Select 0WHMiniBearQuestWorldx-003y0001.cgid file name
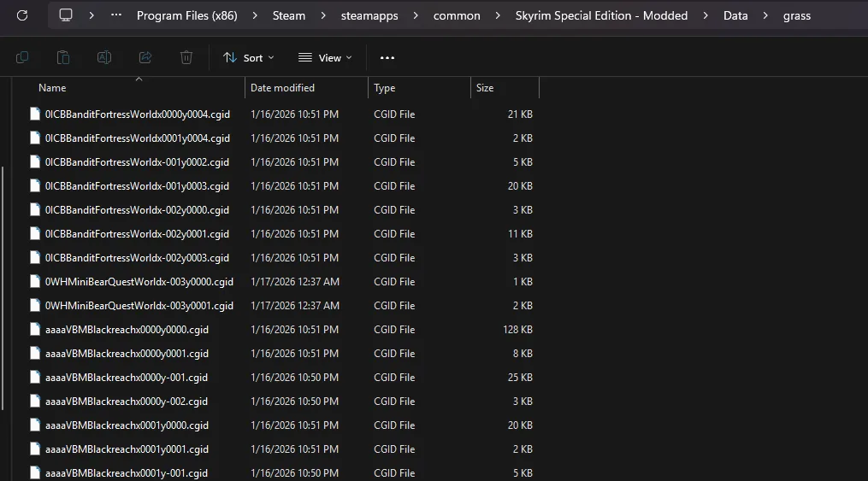Screen dimensions: 868x481 click(139, 306)
